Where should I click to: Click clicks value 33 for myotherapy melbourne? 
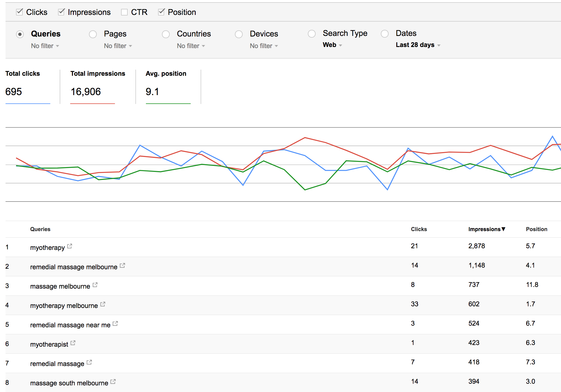point(415,304)
